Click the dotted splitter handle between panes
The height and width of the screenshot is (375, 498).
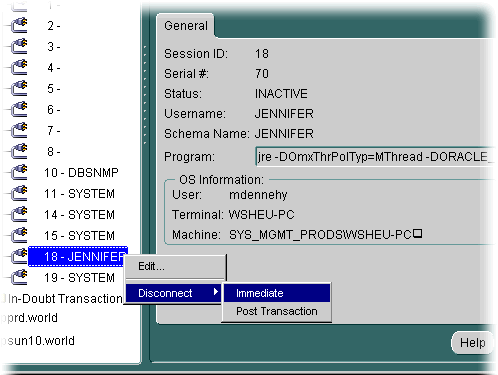(x=145, y=95)
